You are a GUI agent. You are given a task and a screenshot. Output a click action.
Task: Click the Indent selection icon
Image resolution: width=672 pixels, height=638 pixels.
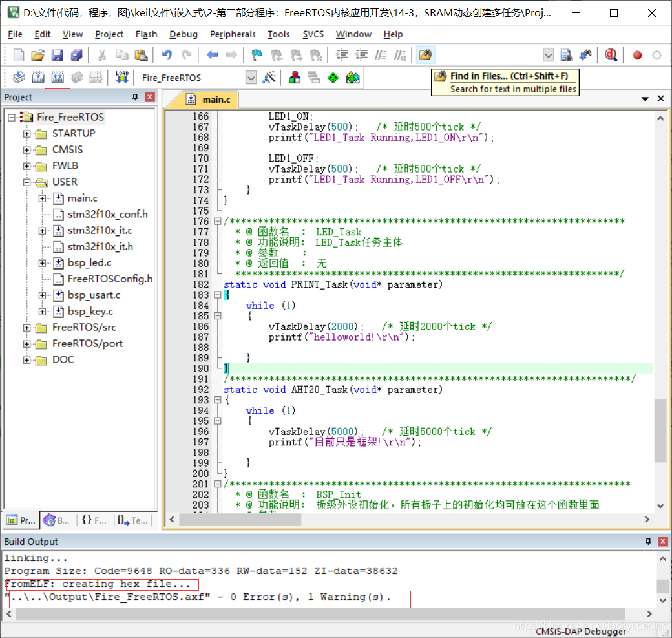point(342,56)
